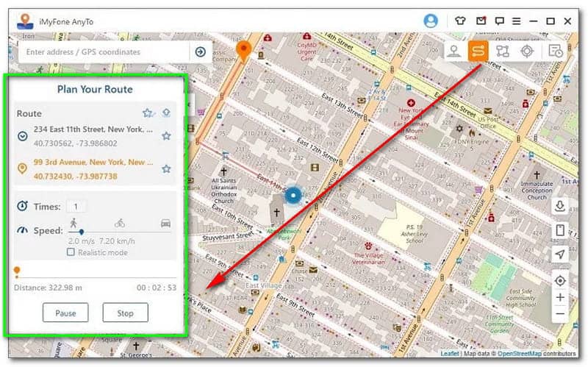Open the feedback chat icon
The width and height of the screenshot is (588, 367).
(x=499, y=21)
